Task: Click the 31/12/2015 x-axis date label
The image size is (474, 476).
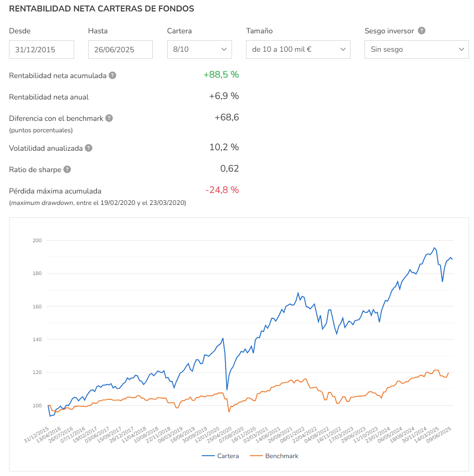Action: 36,435
